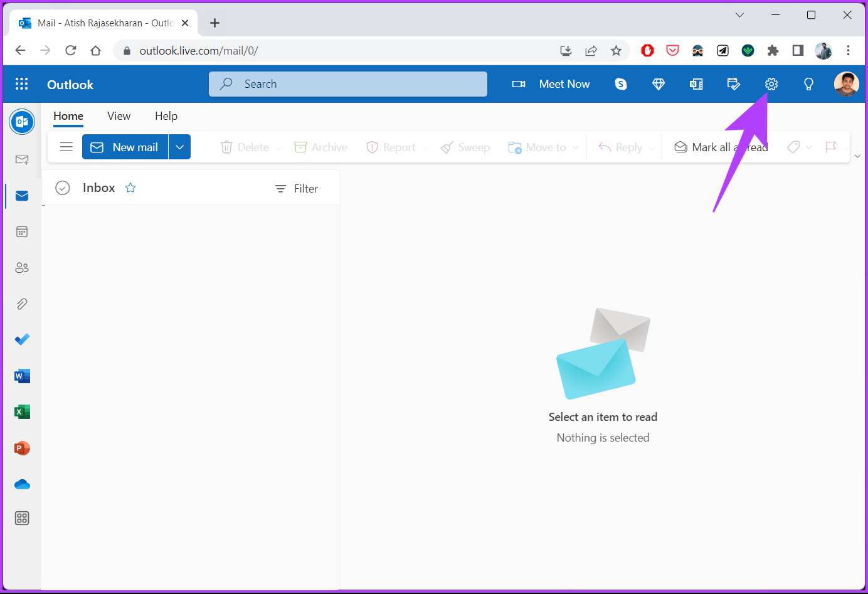Expand the Delete options chevron
The image size is (868, 594).
coord(279,147)
